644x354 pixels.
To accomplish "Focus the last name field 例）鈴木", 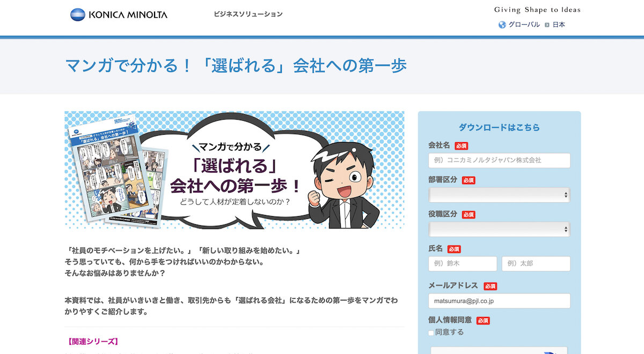I will click(463, 264).
